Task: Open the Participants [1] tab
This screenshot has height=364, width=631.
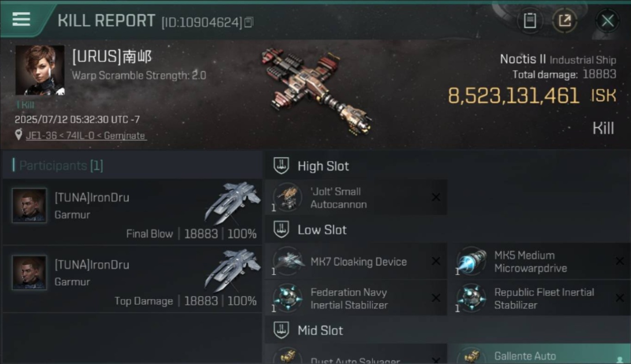Action: pos(58,165)
